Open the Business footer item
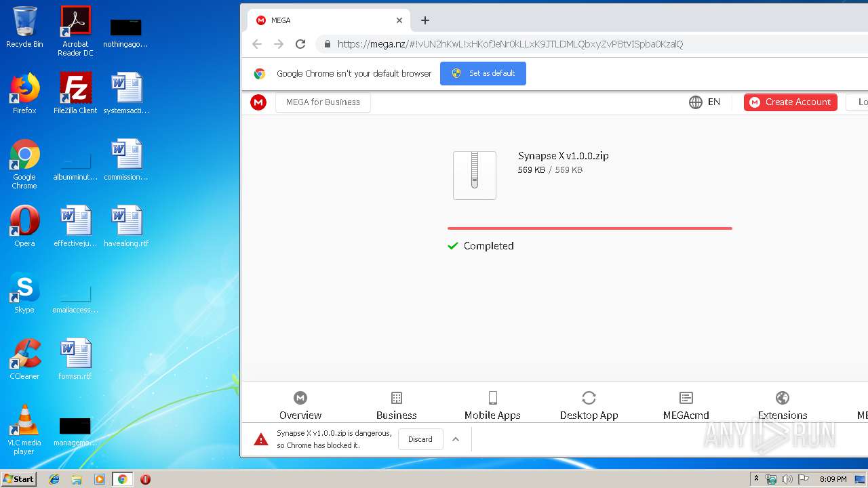 point(397,405)
